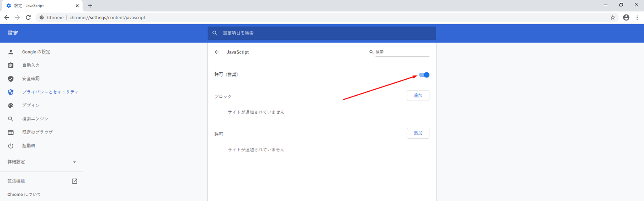Click the browser reload page icon
This screenshot has width=644, height=201.
[28, 18]
